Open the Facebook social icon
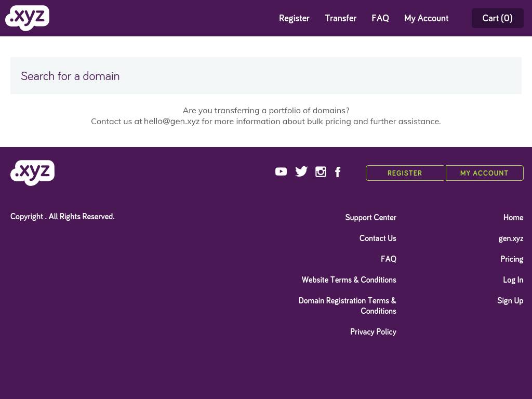The image size is (532, 399). (x=338, y=172)
